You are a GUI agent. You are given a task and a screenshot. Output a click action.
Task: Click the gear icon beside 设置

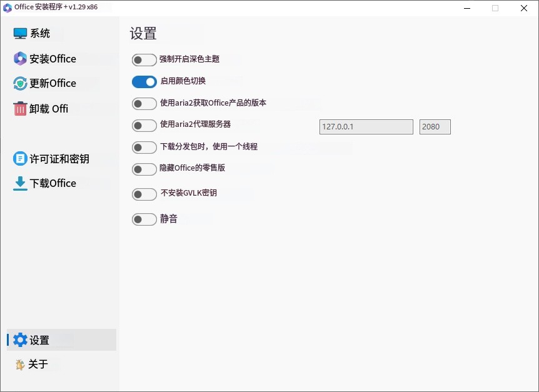(19, 339)
